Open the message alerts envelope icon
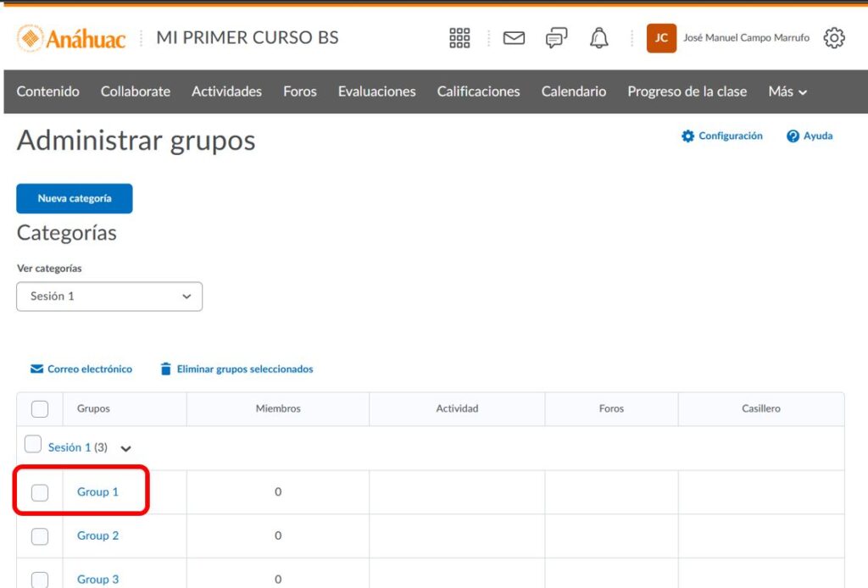This screenshot has height=588, width=868. [x=514, y=38]
